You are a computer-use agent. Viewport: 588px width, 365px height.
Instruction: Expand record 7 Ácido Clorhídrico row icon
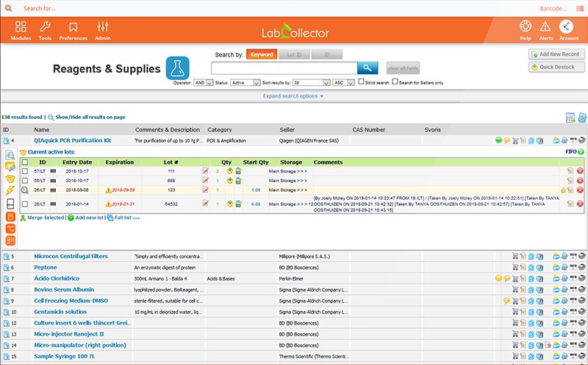point(7,279)
